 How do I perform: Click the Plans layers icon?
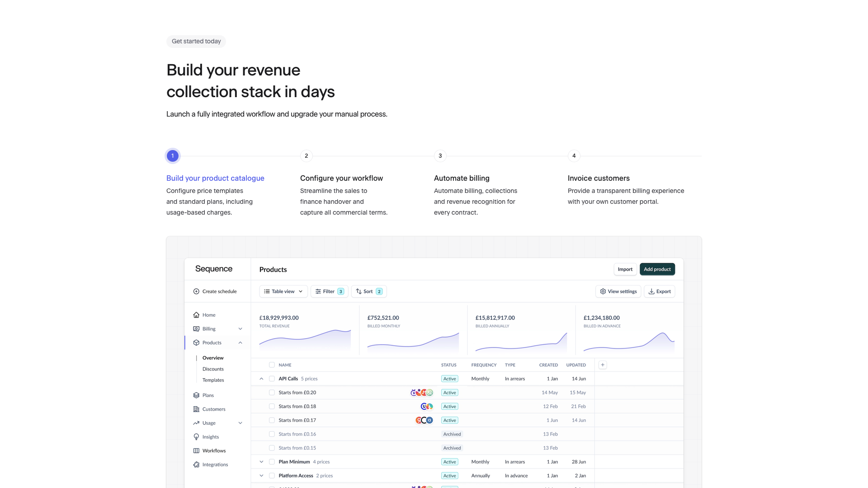(x=196, y=395)
